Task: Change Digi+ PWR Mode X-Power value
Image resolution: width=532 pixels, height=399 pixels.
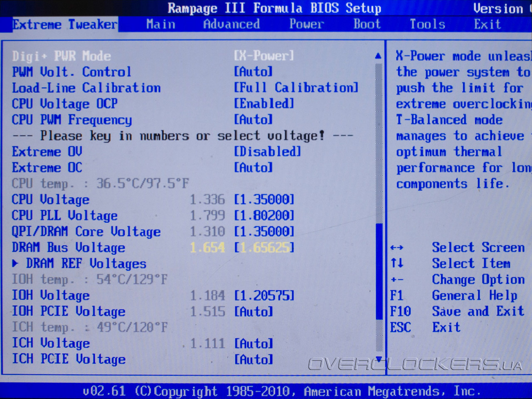Action: pyautogui.click(x=264, y=56)
